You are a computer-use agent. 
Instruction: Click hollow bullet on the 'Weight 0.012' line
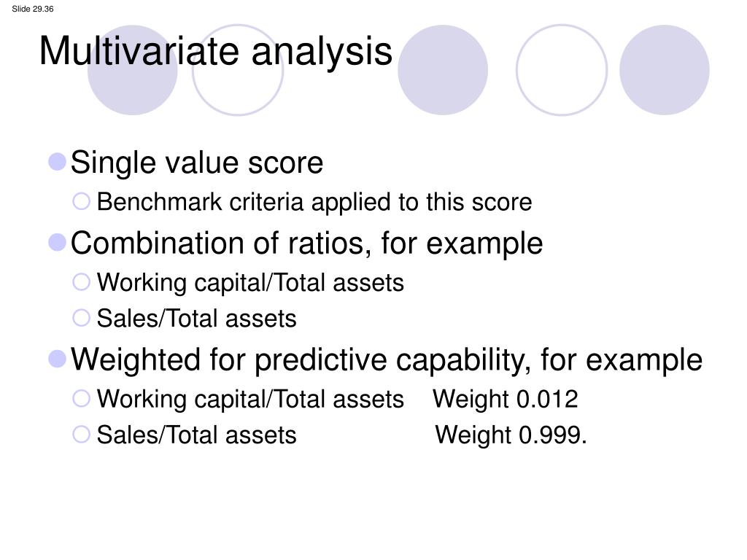pyautogui.click(x=82, y=399)
